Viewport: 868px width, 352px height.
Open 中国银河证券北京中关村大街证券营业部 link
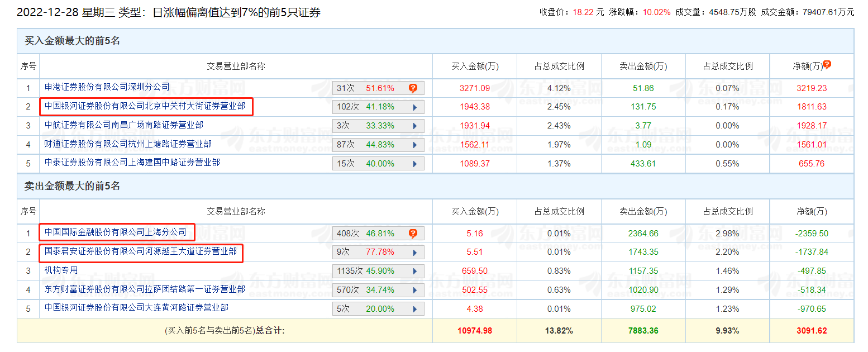pos(145,106)
